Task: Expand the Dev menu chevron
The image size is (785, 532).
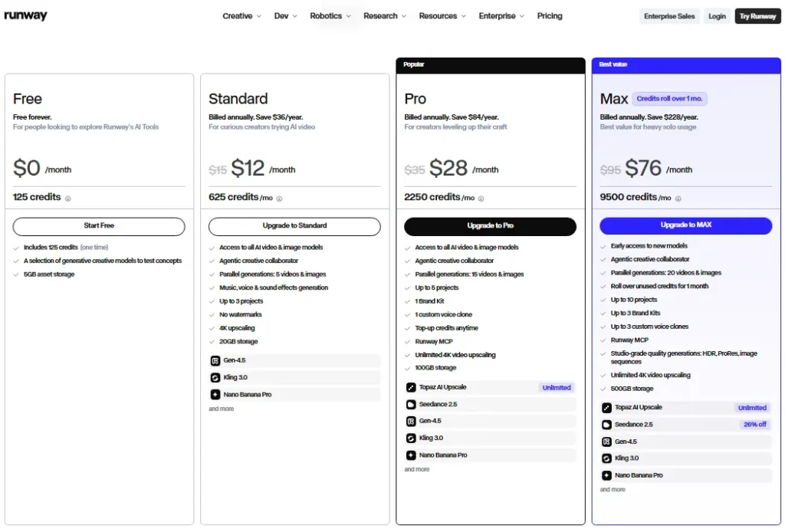Action: pos(295,16)
